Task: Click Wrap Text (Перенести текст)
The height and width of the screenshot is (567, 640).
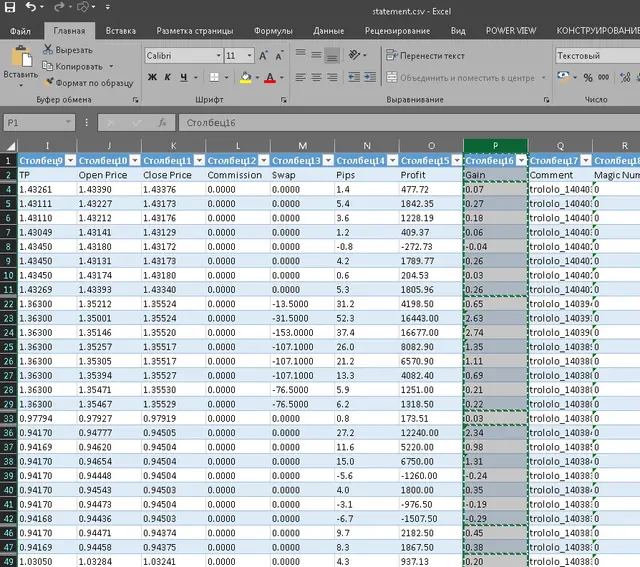Action: (425, 56)
